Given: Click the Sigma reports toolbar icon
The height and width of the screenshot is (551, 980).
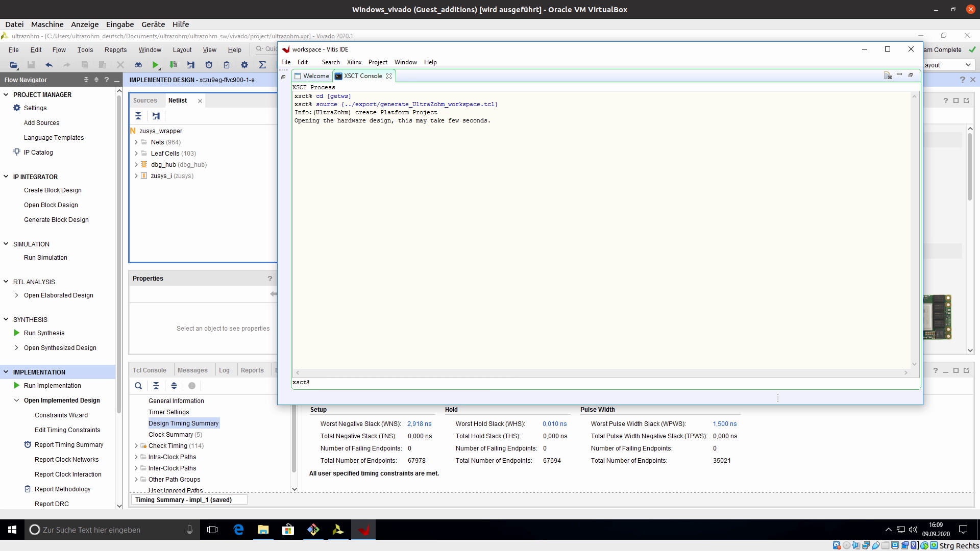Looking at the screenshot, I should pyautogui.click(x=262, y=65).
